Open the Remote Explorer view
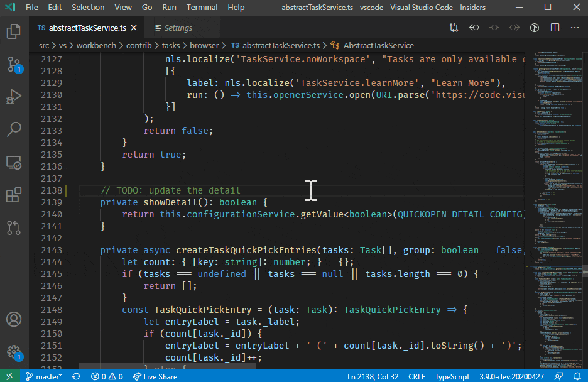 click(14, 162)
